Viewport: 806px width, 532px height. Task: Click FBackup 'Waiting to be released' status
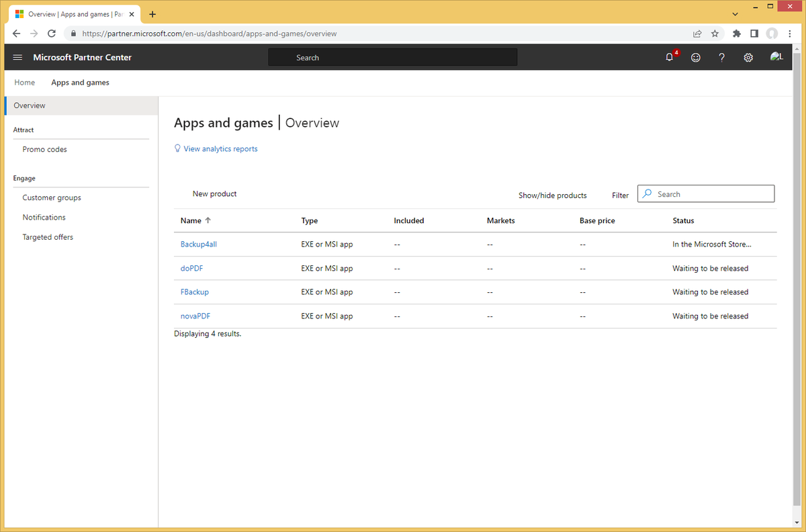(711, 292)
